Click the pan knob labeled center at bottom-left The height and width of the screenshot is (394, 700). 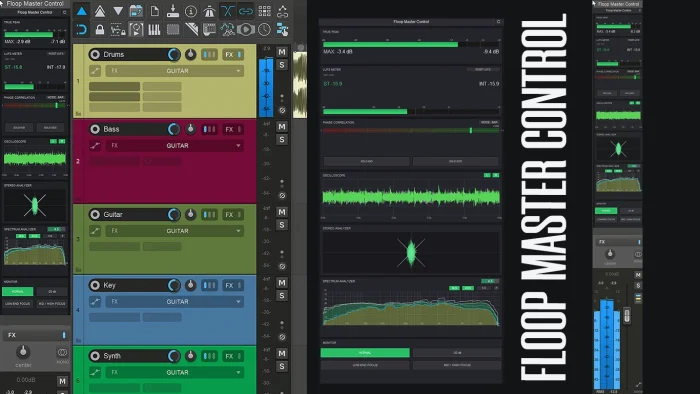[x=23, y=352]
